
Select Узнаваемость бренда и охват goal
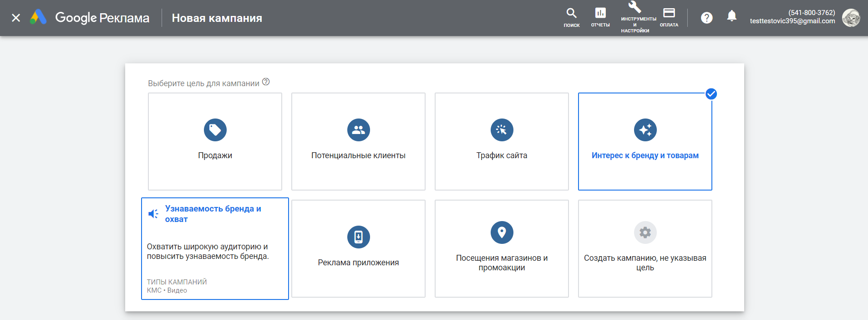pyautogui.click(x=215, y=248)
